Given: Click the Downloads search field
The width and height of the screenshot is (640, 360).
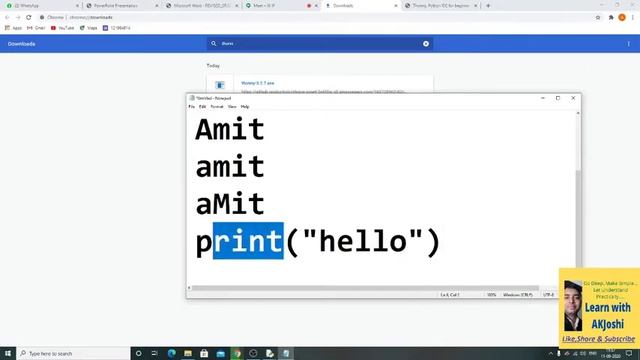Looking at the screenshot, I should click(x=320, y=44).
